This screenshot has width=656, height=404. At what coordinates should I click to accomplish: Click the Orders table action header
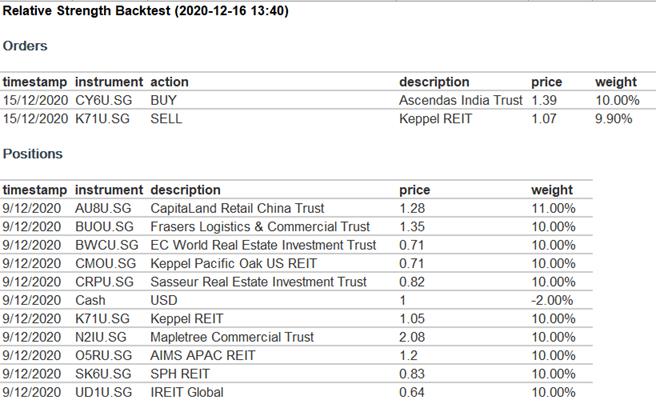click(x=169, y=82)
